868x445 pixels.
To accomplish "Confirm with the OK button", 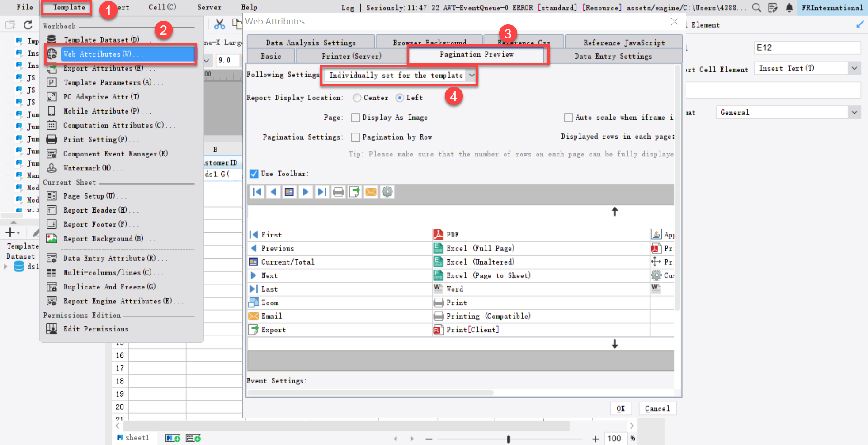I will pos(621,408).
